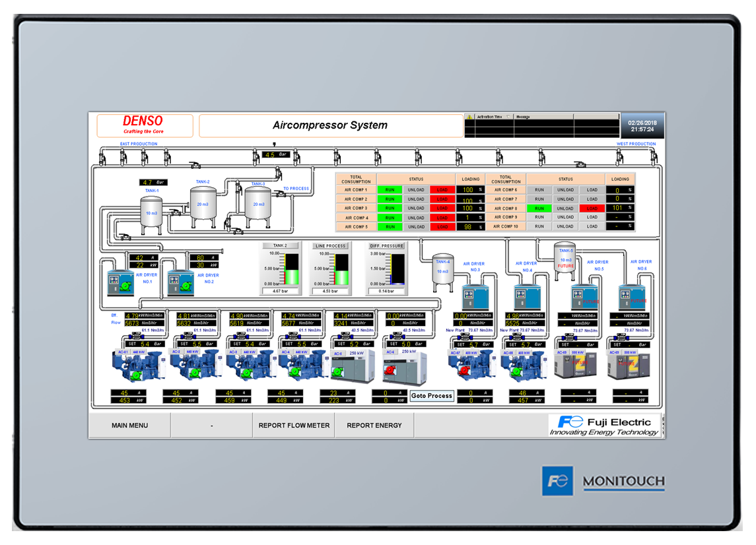Viewport: 756px width, 545px height.
Task: Select the Air Dryer No.4 unit icon
Action: pyautogui.click(x=527, y=296)
